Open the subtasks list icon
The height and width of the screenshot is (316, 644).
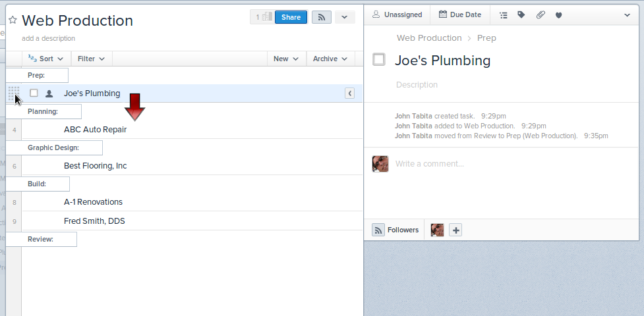(x=504, y=14)
